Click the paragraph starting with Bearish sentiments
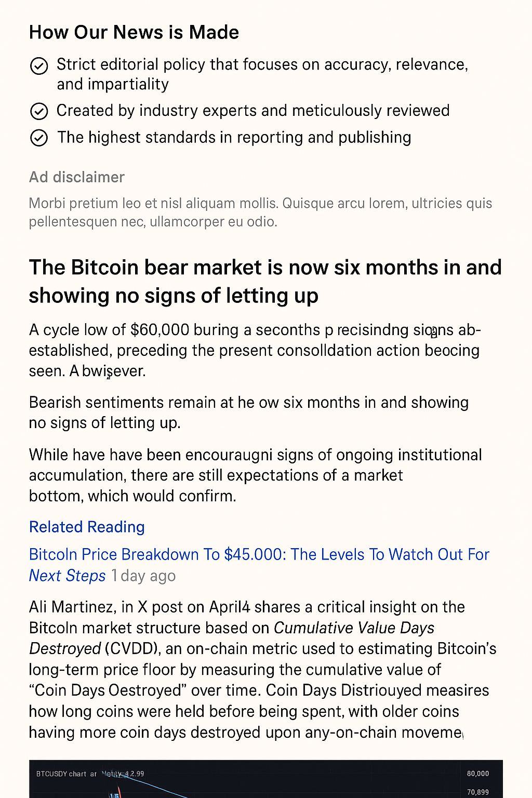The height and width of the screenshot is (798, 532). tap(248, 412)
